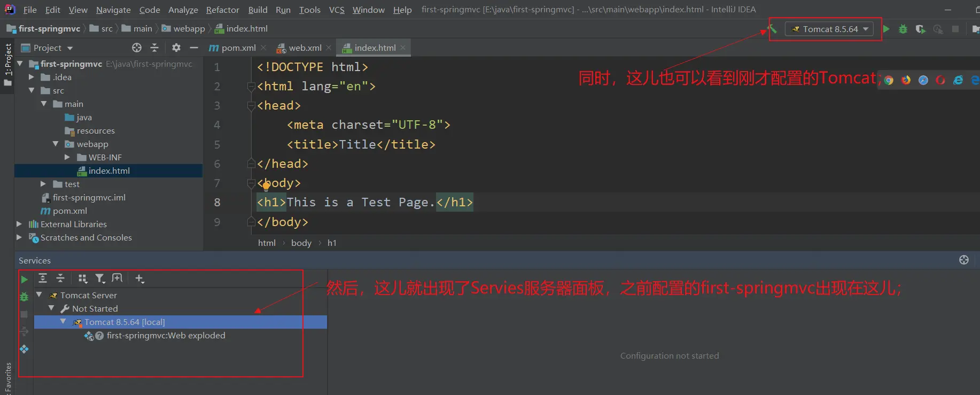Expand Scratches and Consoles node
The image size is (980, 395).
point(20,237)
